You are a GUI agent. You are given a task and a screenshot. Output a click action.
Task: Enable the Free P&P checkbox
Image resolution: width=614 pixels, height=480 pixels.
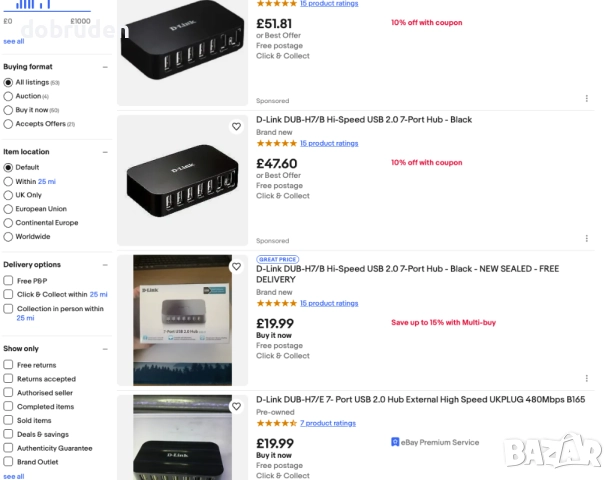[x=9, y=281]
